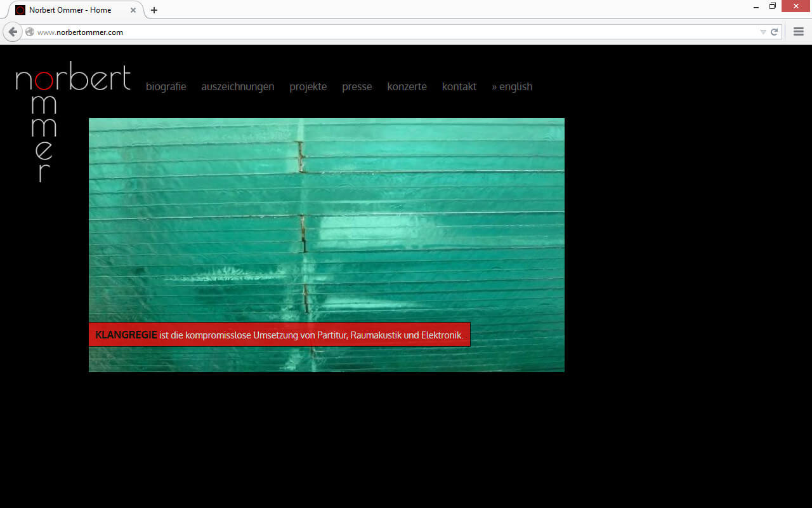The height and width of the screenshot is (508, 812).
Task: Open the konzerte page
Action: point(407,86)
